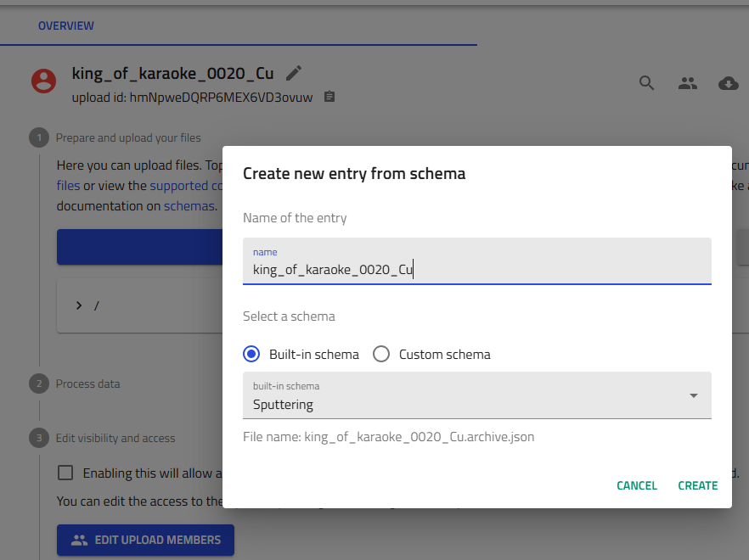Screen dimensions: 749x560
Task: Select step 2 Process data circle
Action: (39, 384)
